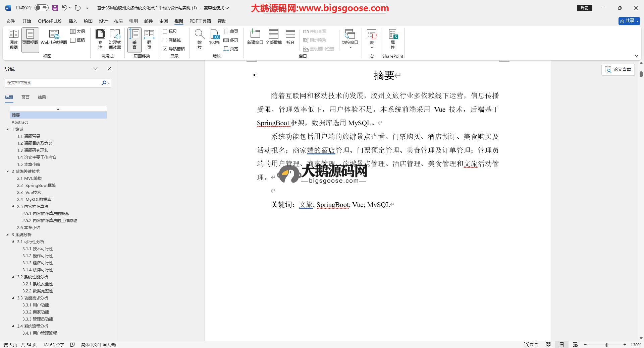This screenshot has height=348, width=644.
Task: Open the 引用 ribbon tab
Action: tap(133, 21)
